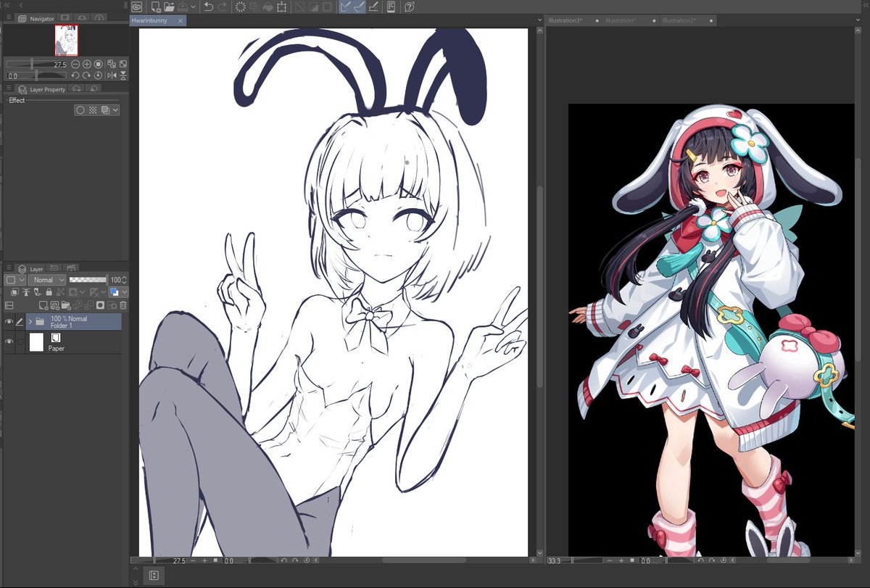
Task: Open a file using the folder icon
Action: point(169,7)
